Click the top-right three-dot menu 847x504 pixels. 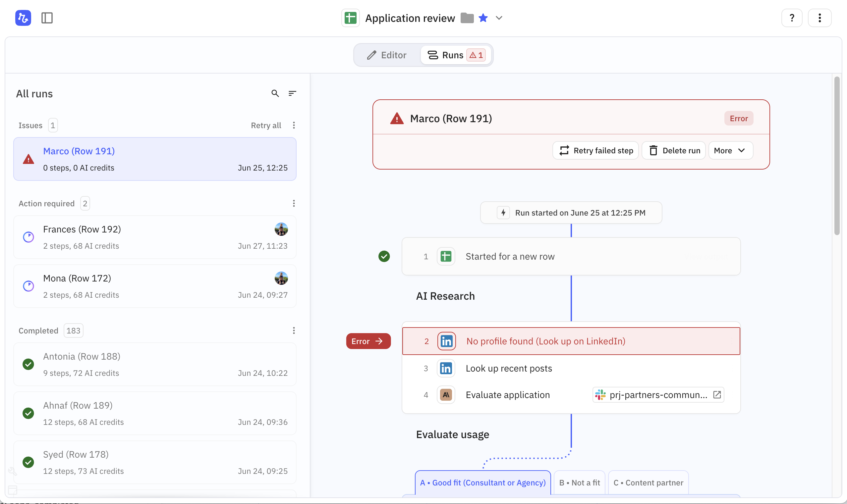(819, 18)
